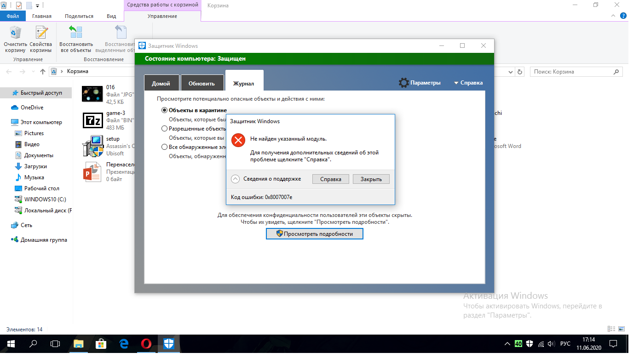
Task: Launch Edge browser from taskbar
Action: pyautogui.click(x=124, y=344)
